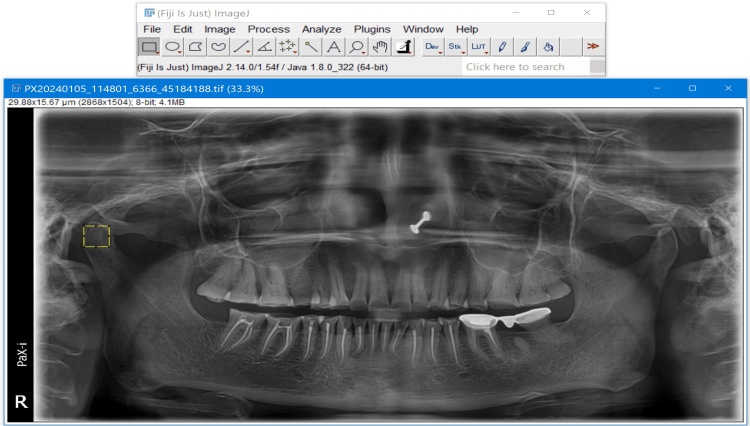Select the Color picker tool
Screen dimensions: 750x426
(404, 47)
